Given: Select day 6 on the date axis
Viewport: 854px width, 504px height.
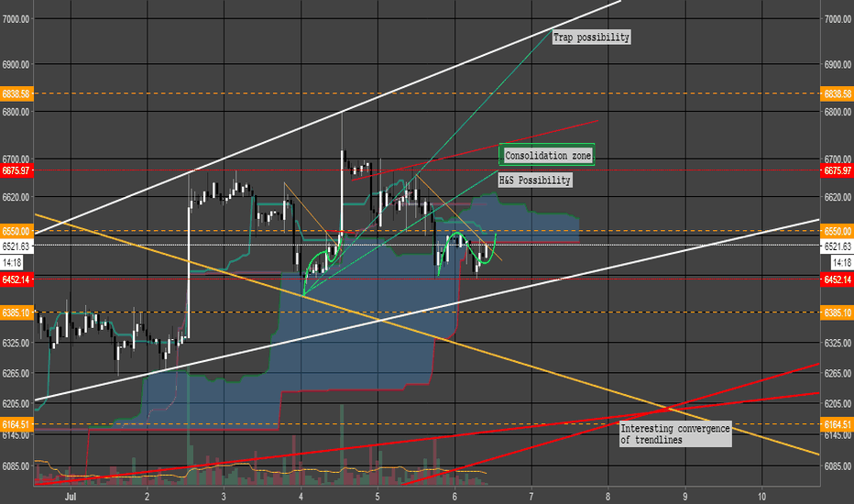Looking at the screenshot, I should coord(454,497).
